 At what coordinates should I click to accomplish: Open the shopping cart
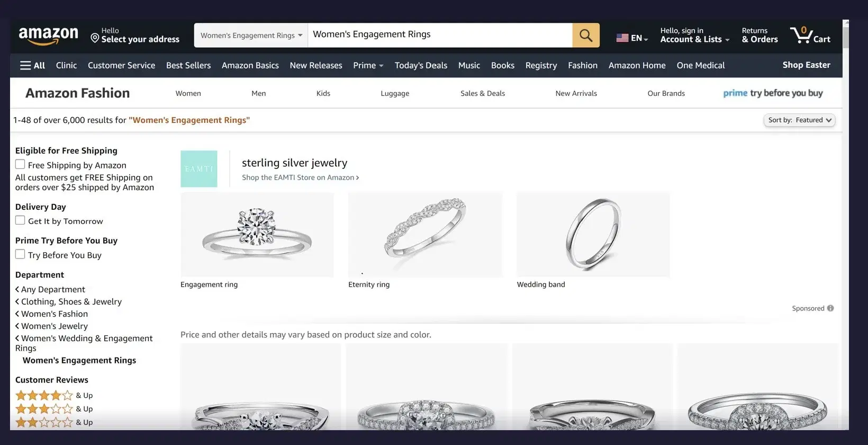pos(810,35)
